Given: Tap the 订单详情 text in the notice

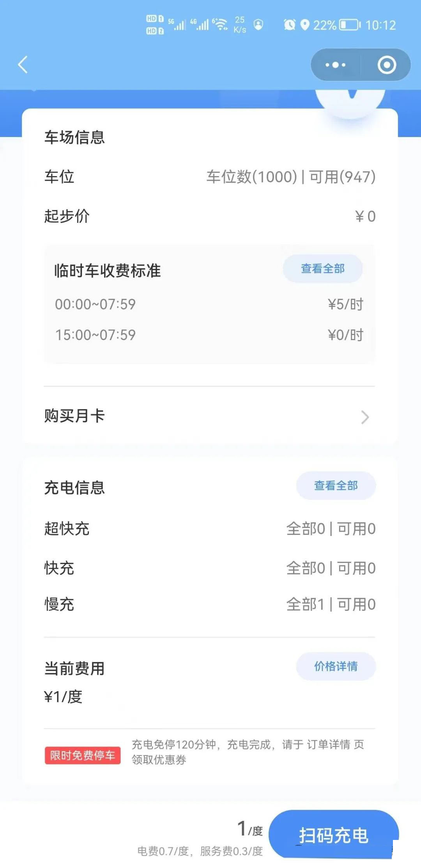Looking at the screenshot, I should [x=329, y=745].
